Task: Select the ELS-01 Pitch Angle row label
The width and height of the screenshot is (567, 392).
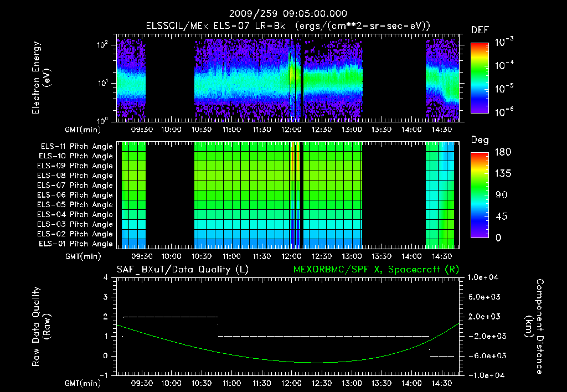Action: 76,244
